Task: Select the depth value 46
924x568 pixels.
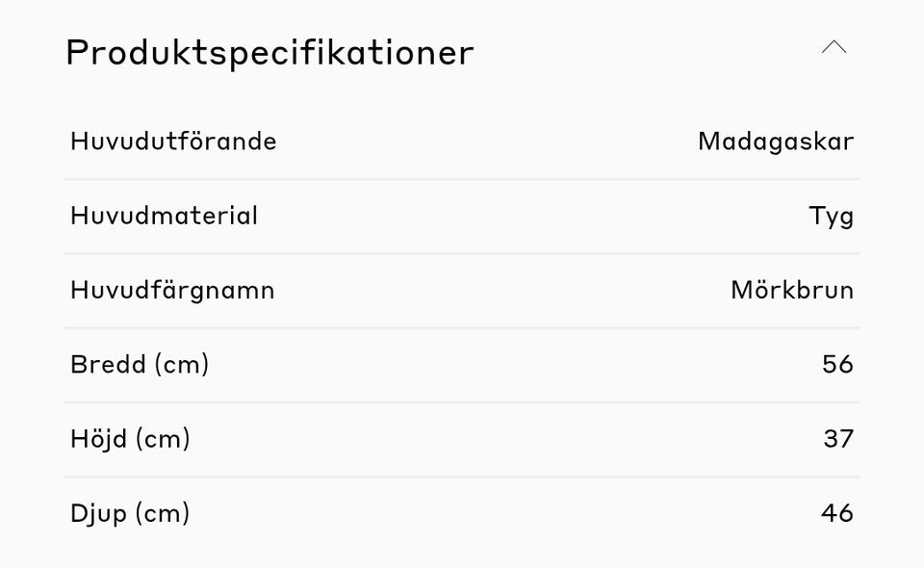Action: (x=837, y=513)
